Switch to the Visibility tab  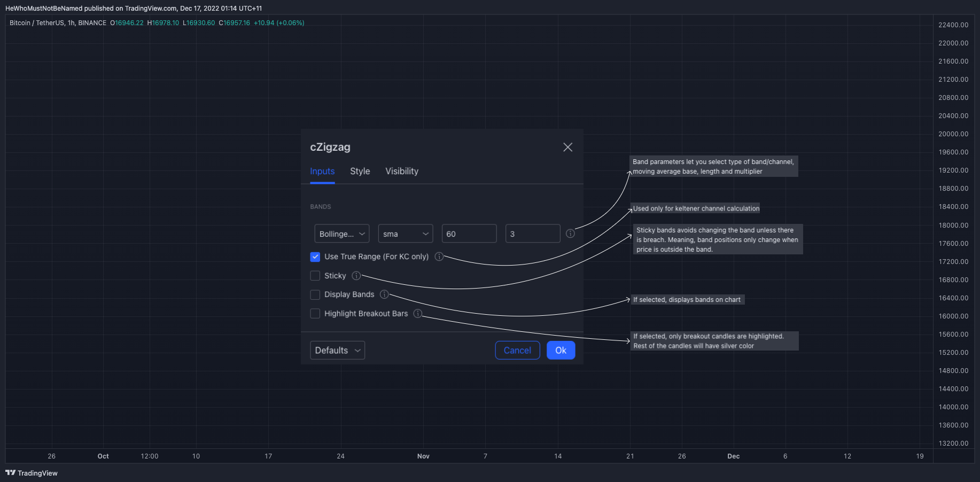click(x=402, y=171)
